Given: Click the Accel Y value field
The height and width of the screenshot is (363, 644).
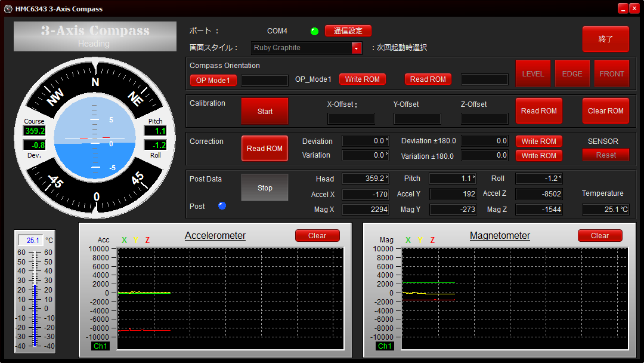Looking at the screenshot, I should click(x=453, y=194).
